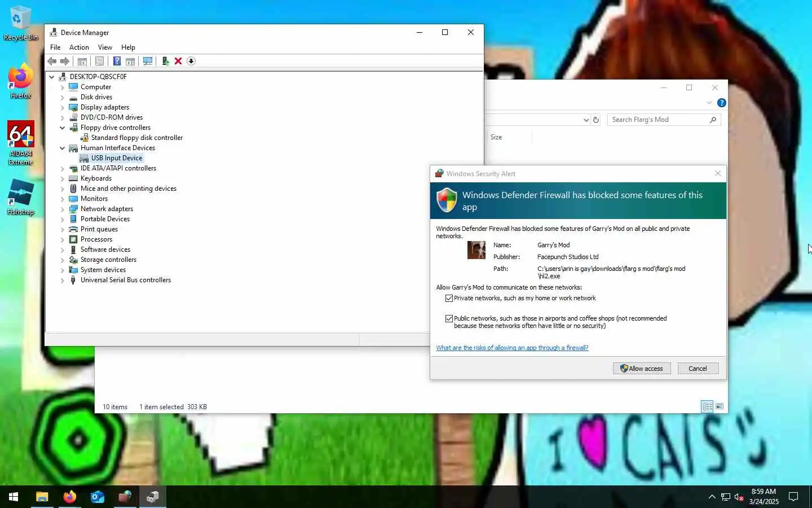Select Standard floppy disk controller item
Image resolution: width=812 pixels, height=508 pixels.
[x=136, y=138]
